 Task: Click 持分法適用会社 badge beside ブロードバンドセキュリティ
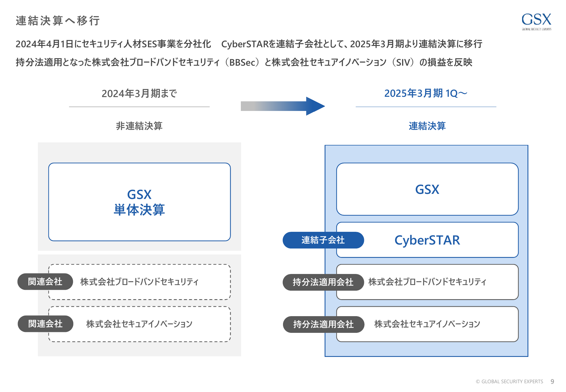pyautogui.click(x=323, y=282)
